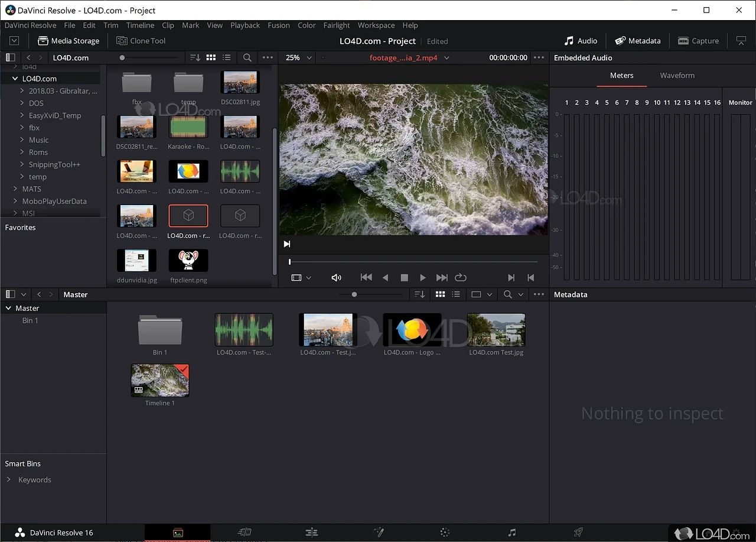Switch media storage to list view

[227, 58]
